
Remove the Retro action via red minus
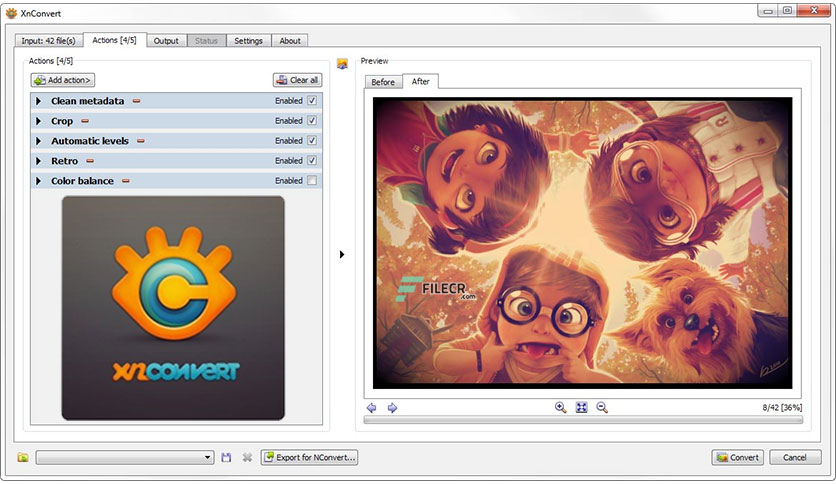pyautogui.click(x=90, y=161)
